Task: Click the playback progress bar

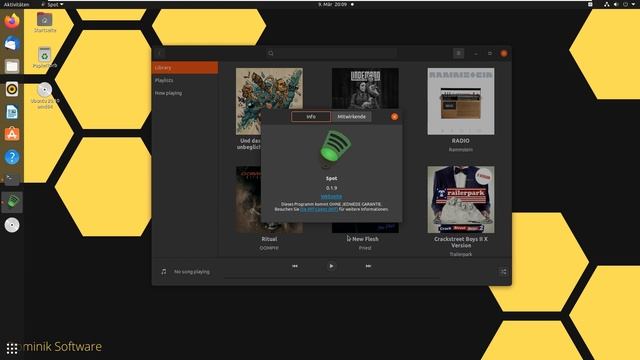Action: click(331, 278)
